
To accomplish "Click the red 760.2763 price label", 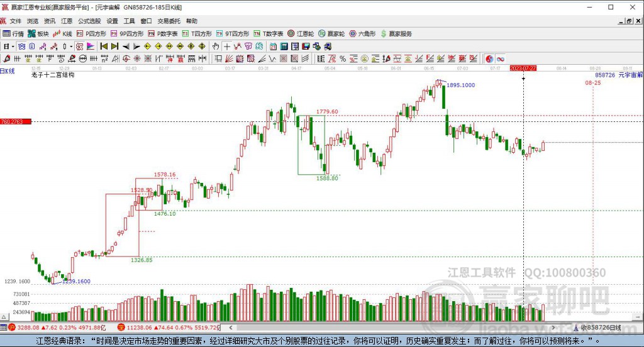I will click(16, 121).
